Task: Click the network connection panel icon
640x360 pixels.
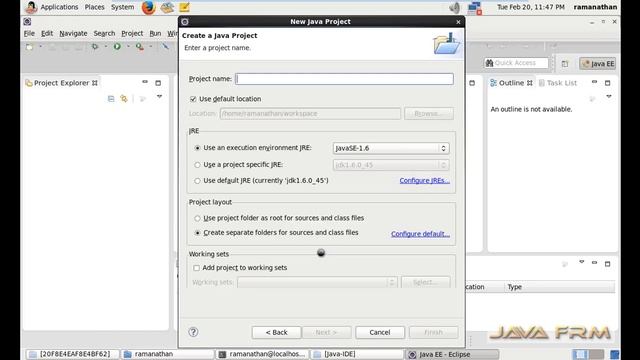Action: click(x=475, y=8)
